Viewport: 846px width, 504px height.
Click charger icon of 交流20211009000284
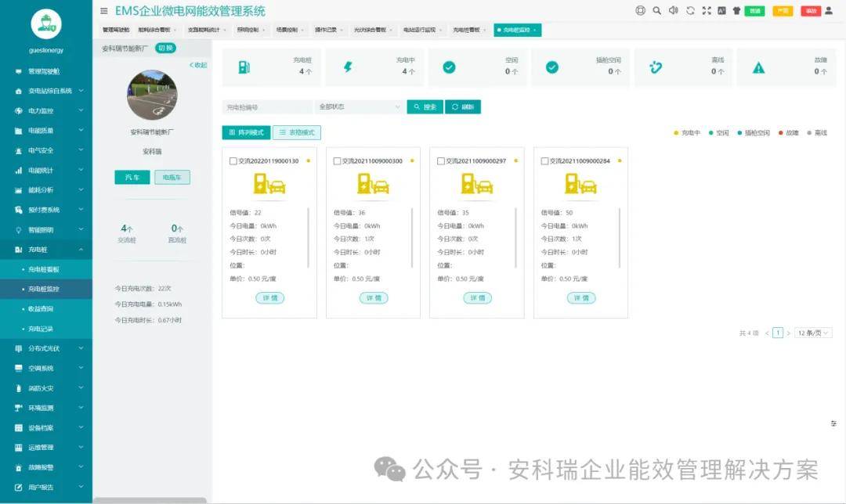580,183
